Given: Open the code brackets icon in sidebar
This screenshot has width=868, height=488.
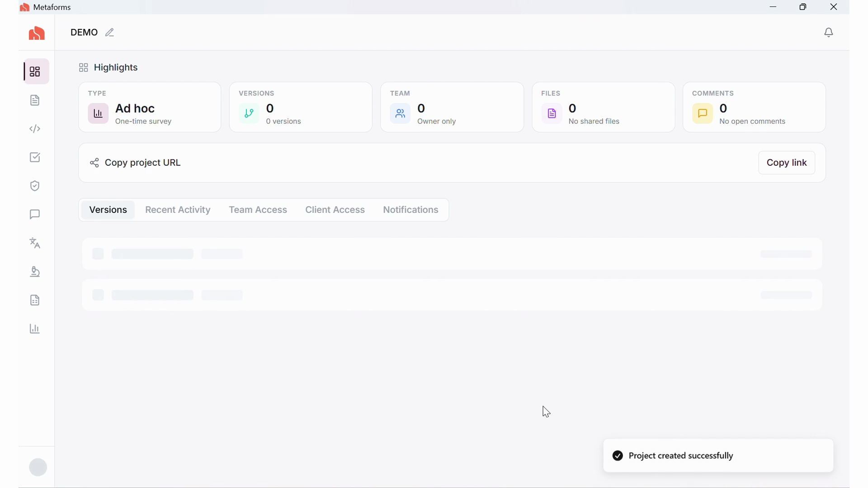Looking at the screenshot, I should tap(35, 129).
